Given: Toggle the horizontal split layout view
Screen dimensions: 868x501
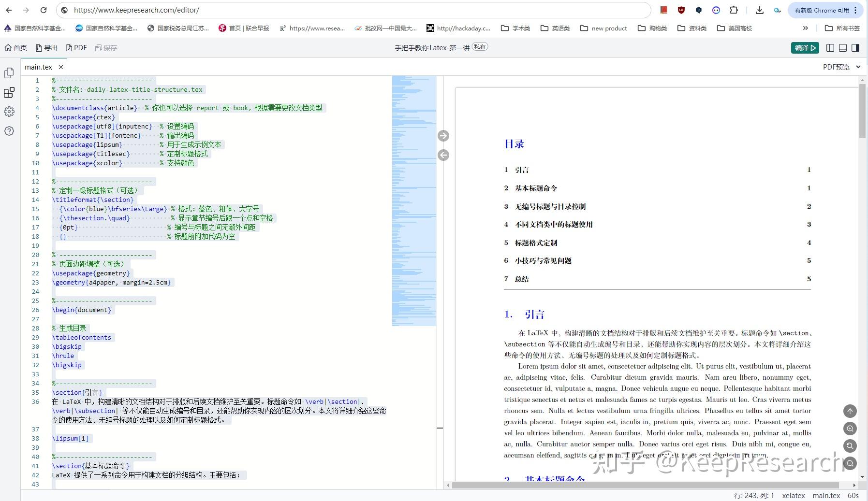Looking at the screenshot, I should point(843,47).
